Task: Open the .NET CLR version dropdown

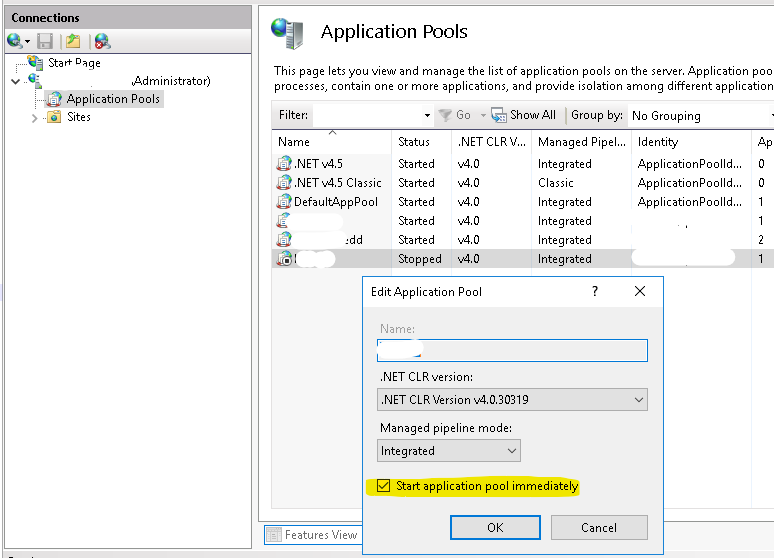Action: point(512,399)
